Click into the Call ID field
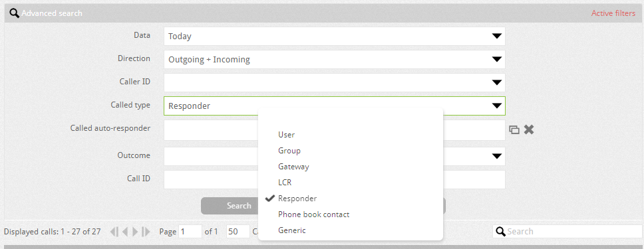This screenshot has width=644, height=249. pos(335,180)
